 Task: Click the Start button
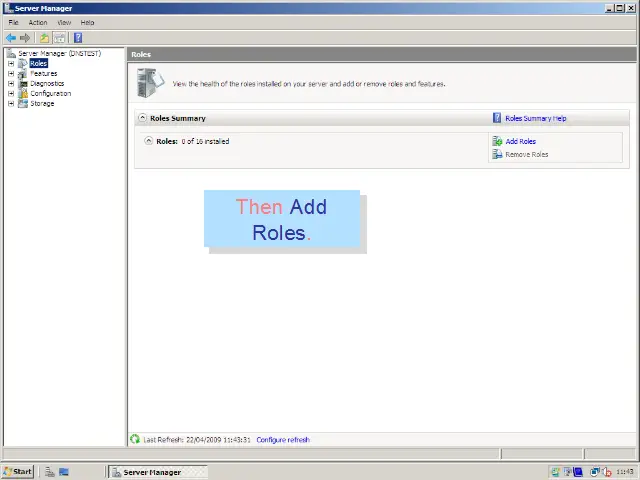(x=18, y=472)
